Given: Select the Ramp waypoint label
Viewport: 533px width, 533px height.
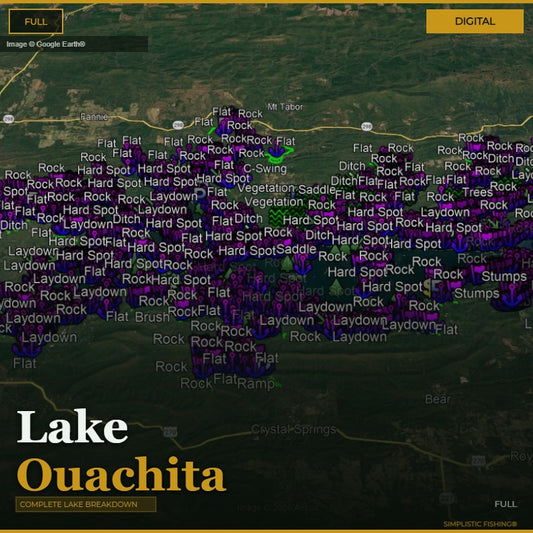Looking at the screenshot, I should (x=256, y=384).
